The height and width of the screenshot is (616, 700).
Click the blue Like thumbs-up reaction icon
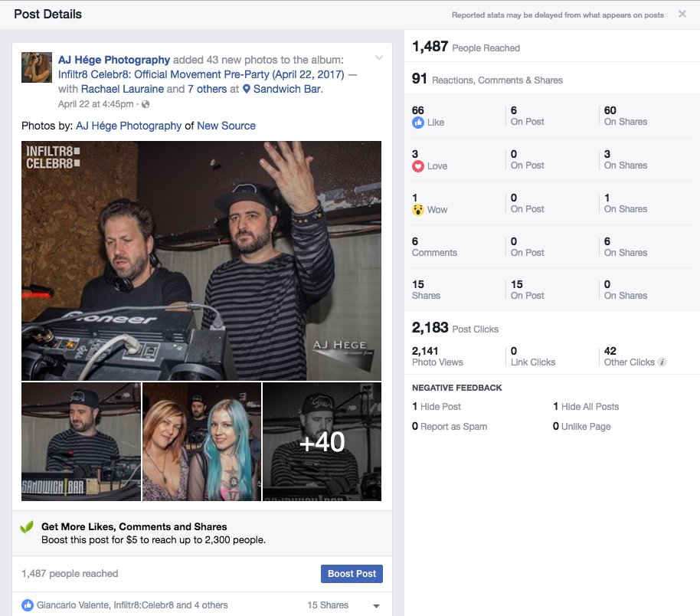(x=418, y=123)
